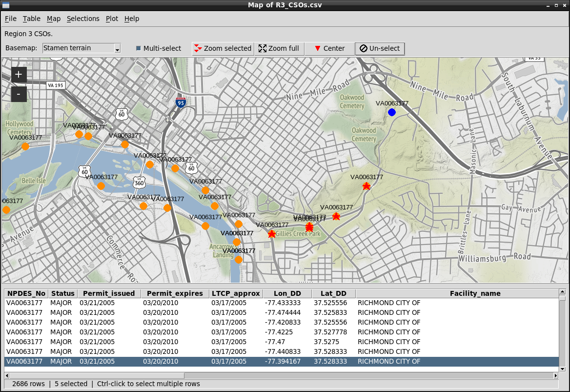Select the red star marker near Nine Mile Road
The height and width of the screenshot is (392, 570).
(366, 186)
